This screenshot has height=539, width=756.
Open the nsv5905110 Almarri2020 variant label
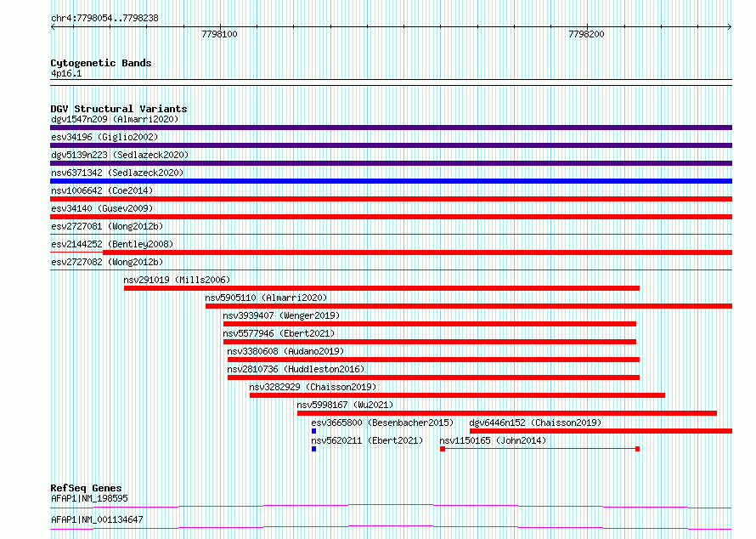tap(266, 298)
